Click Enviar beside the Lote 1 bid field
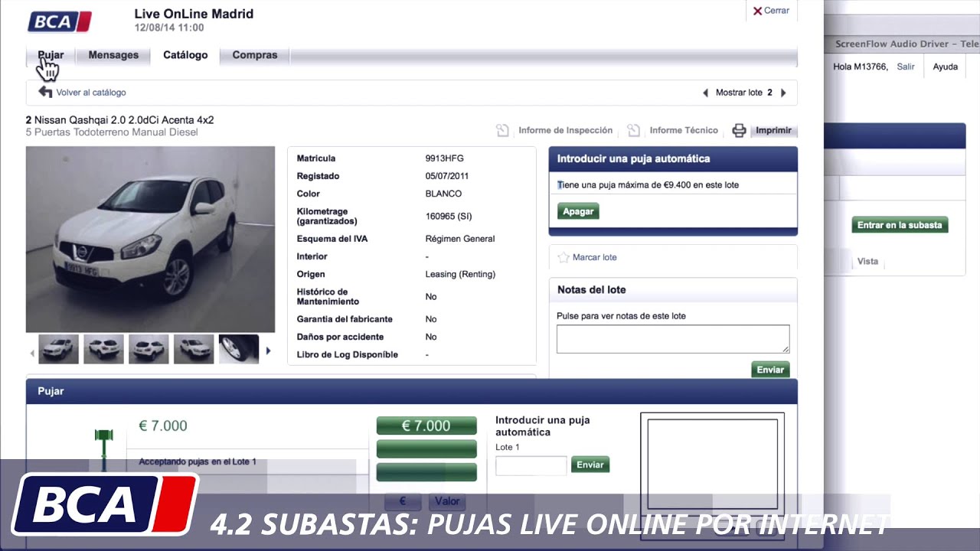Screen dimensions: 980x551 [590, 465]
